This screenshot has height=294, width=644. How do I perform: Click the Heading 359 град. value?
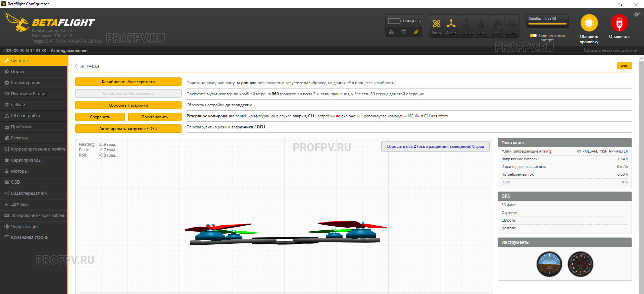[107, 144]
